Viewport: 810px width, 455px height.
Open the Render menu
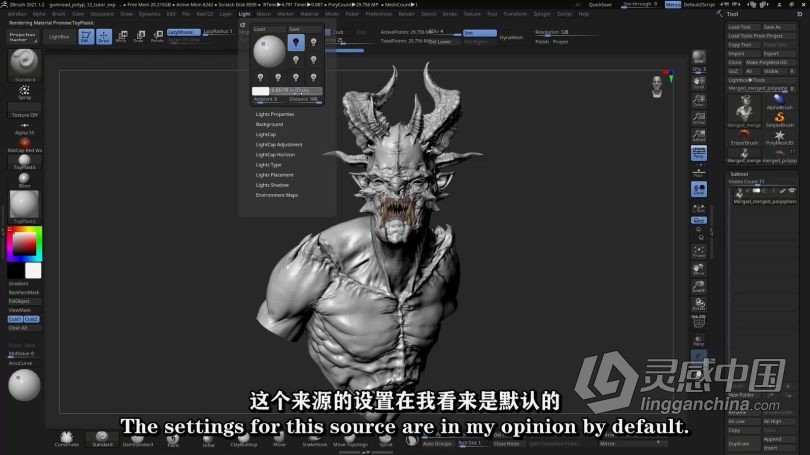[407, 14]
